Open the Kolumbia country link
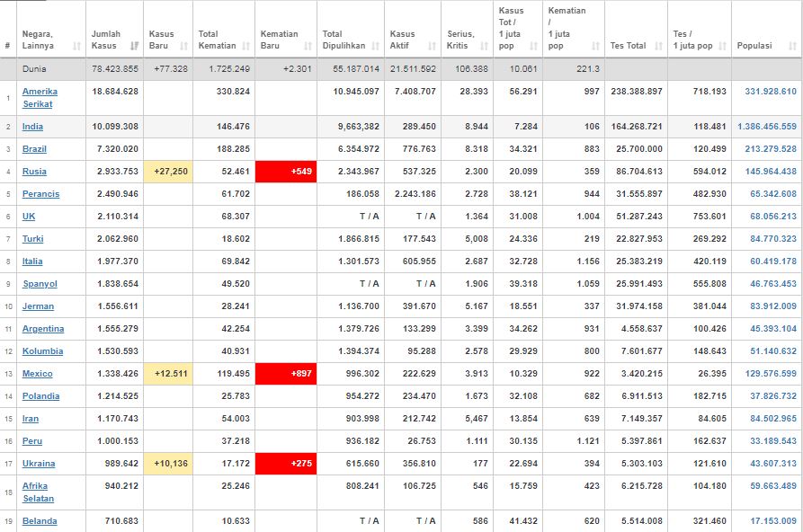 [42, 351]
